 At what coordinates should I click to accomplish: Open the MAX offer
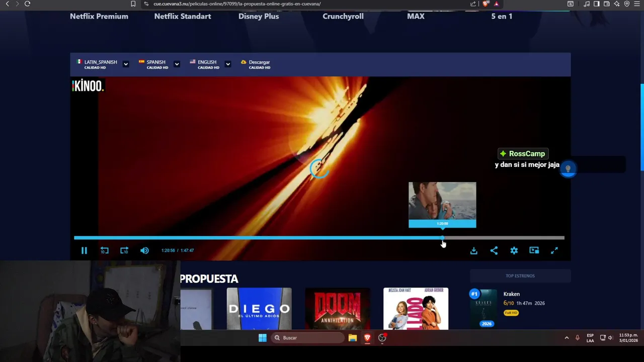coord(416,16)
